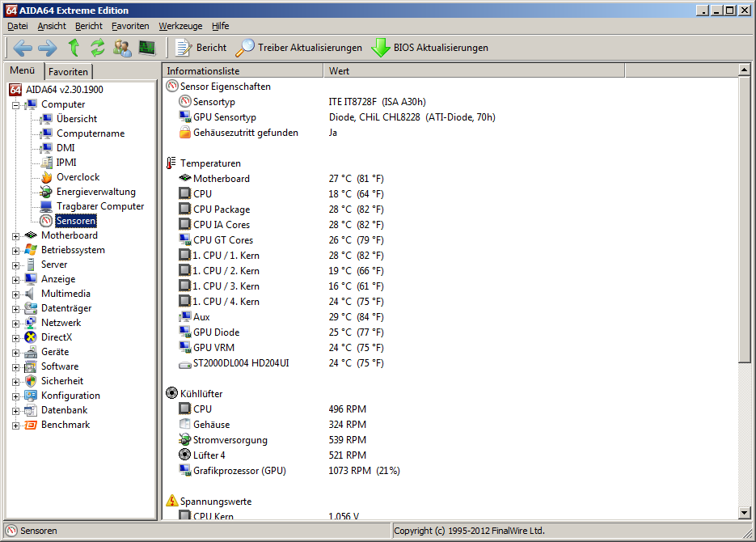Select AIDA64 v2.30.1900 root item
The width and height of the screenshot is (756, 542).
pyautogui.click(x=64, y=90)
